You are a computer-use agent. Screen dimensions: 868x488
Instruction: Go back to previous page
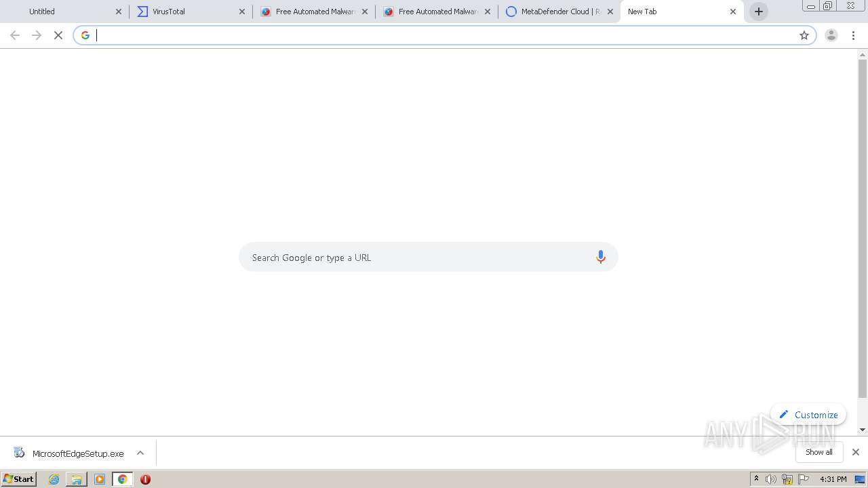15,35
